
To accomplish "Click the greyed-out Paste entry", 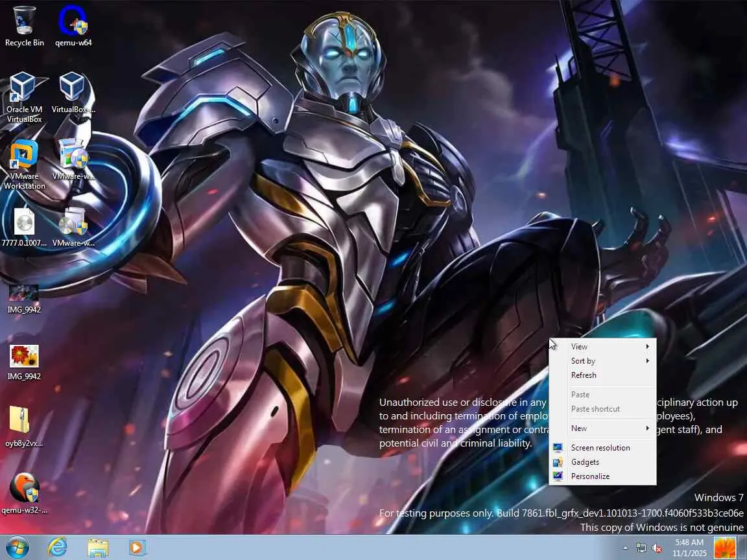I will point(602,395).
